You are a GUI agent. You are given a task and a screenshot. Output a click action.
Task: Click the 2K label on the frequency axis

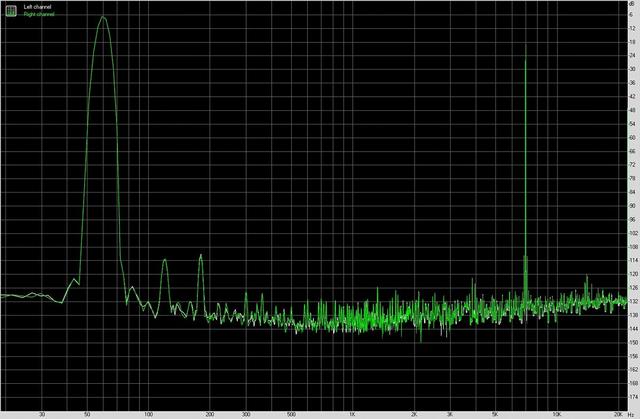tap(414, 415)
